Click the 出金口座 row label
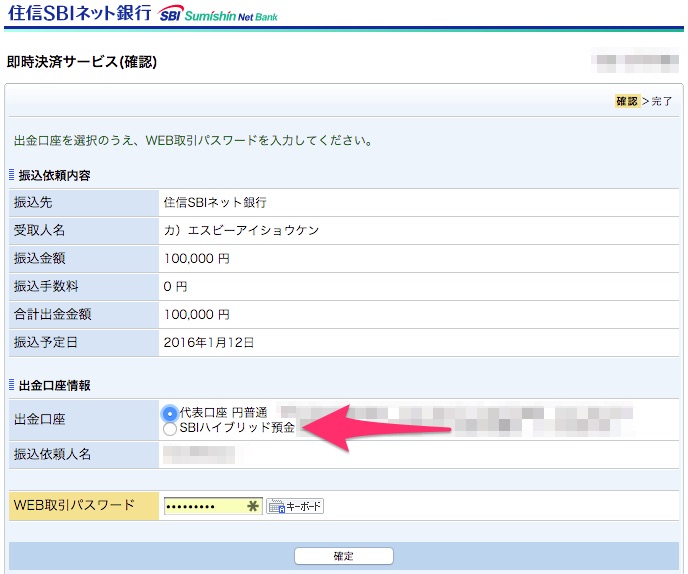688x574 pixels. pos(39,420)
